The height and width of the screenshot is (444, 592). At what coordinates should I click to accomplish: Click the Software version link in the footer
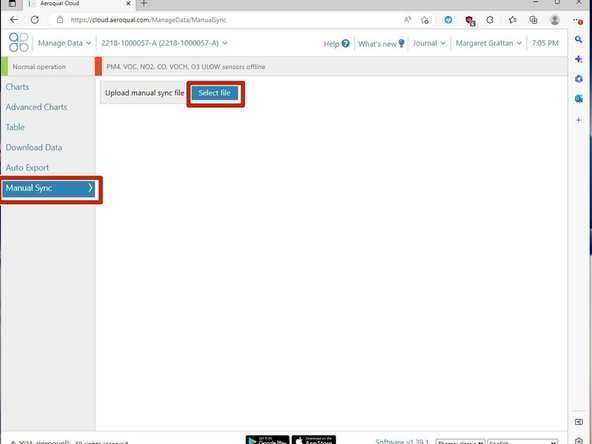click(402, 441)
